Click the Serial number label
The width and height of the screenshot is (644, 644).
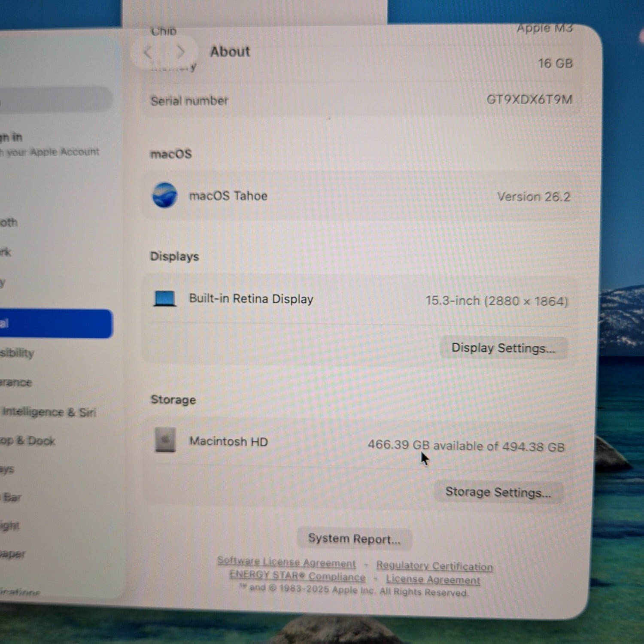click(x=189, y=101)
